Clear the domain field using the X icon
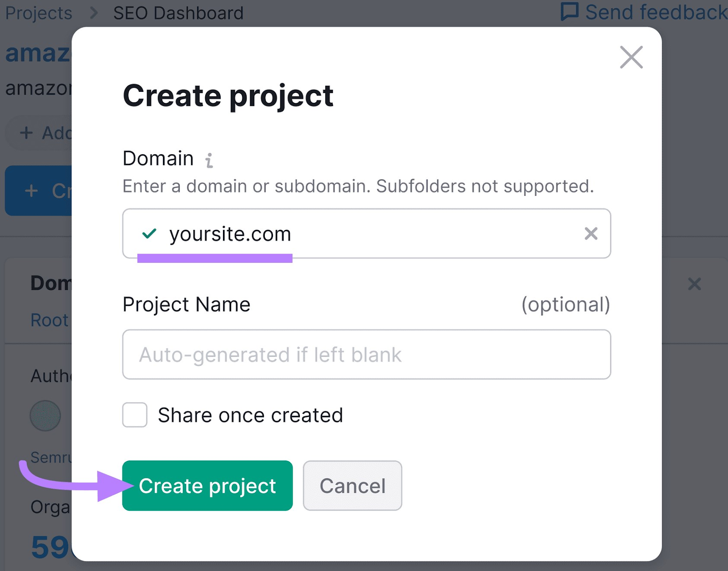This screenshot has width=728, height=571. [x=591, y=234]
